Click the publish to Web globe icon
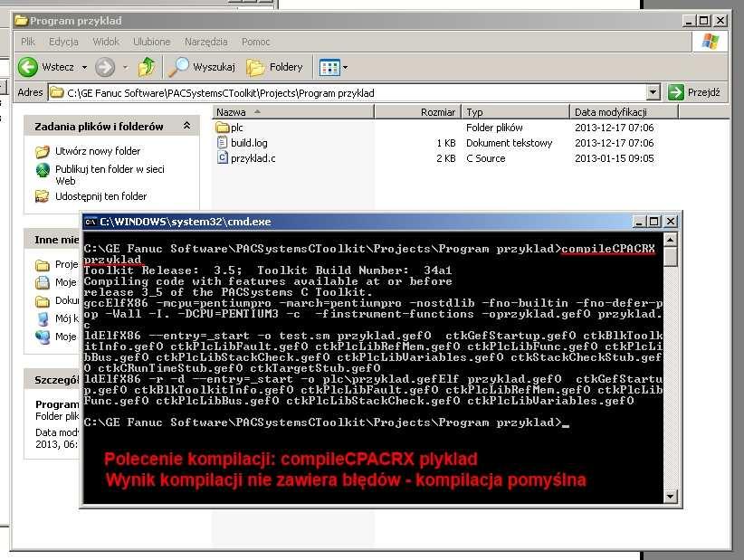Image resolution: width=744 pixels, height=560 pixels. click(x=43, y=170)
